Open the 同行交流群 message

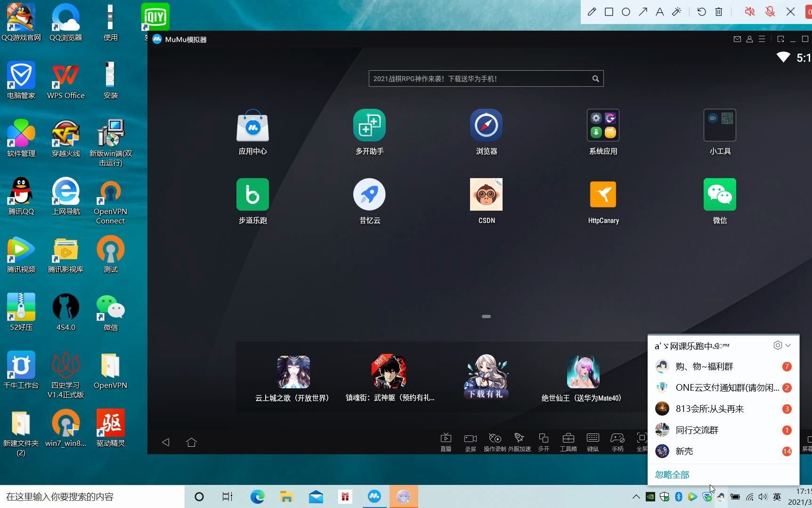[723, 430]
